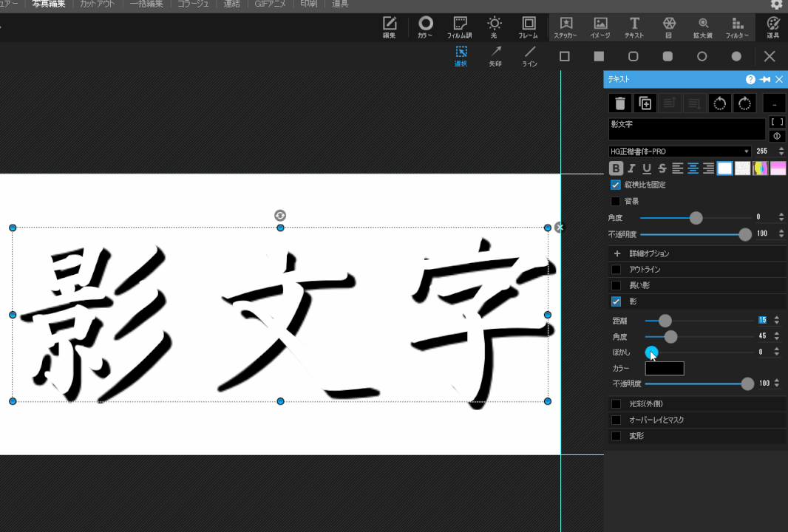The width and height of the screenshot is (788, 532).
Task: Align text right
Action: tap(708, 168)
